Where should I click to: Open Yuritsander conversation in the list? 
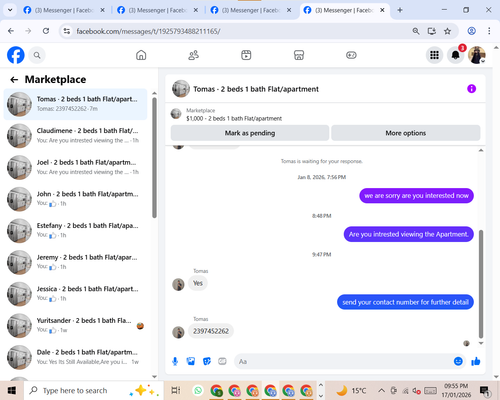[x=75, y=326]
